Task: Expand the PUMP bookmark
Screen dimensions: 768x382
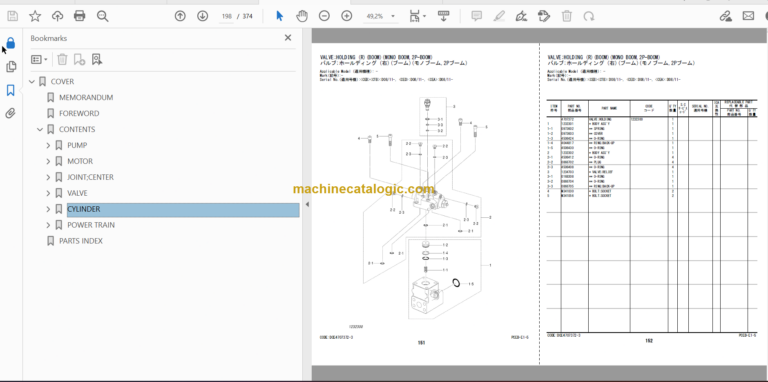Action: click(x=48, y=145)
